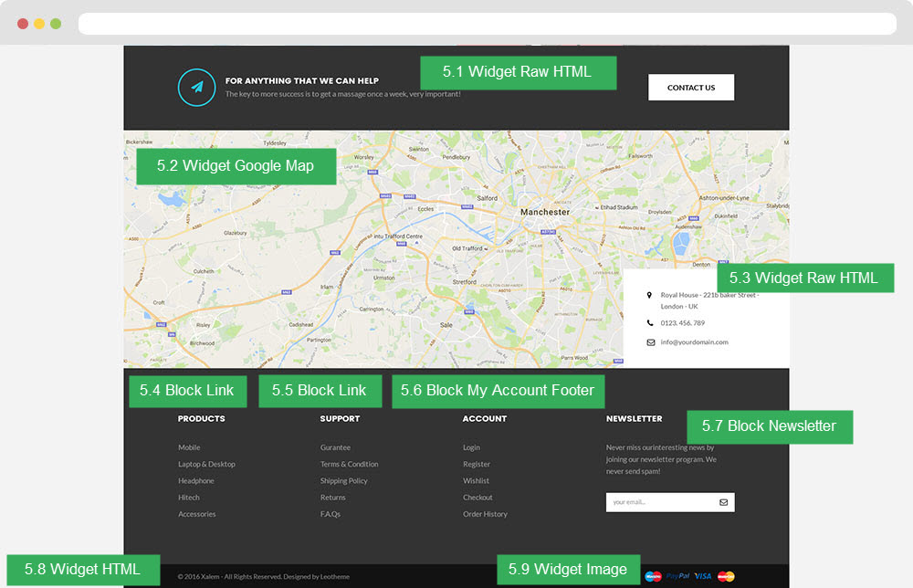Click the NEWSLETTER column heading

click(x=635, y=418)
